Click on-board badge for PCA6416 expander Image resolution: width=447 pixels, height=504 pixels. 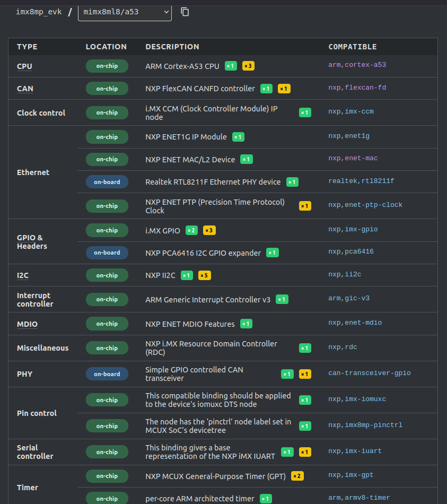pos(107,253)
